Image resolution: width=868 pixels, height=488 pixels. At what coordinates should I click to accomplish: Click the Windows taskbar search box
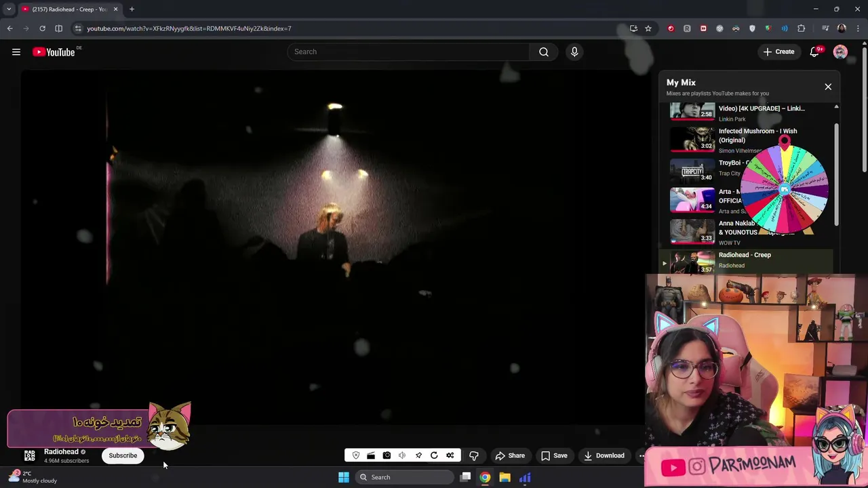(x=404, y=477)
